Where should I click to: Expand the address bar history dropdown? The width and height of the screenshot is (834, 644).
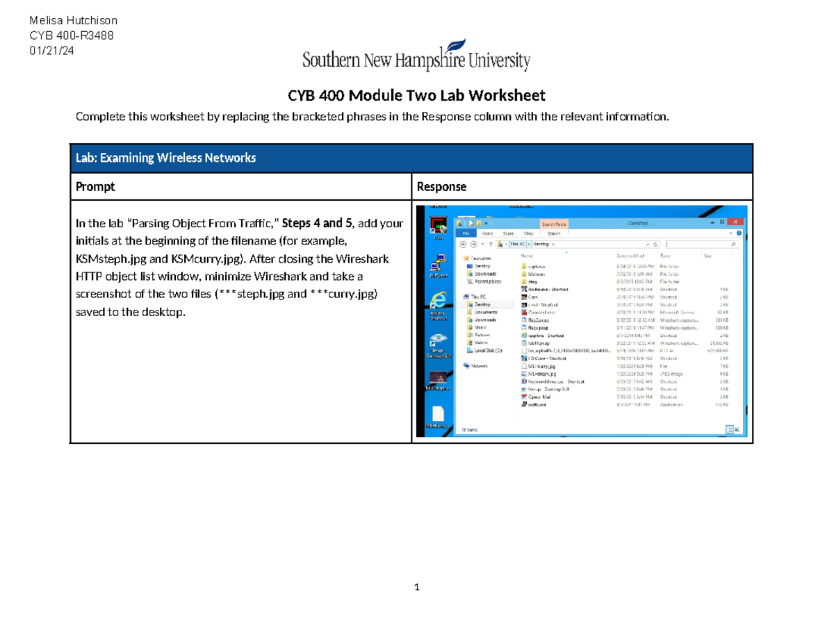pyautogui.click(x=647, y=245)
